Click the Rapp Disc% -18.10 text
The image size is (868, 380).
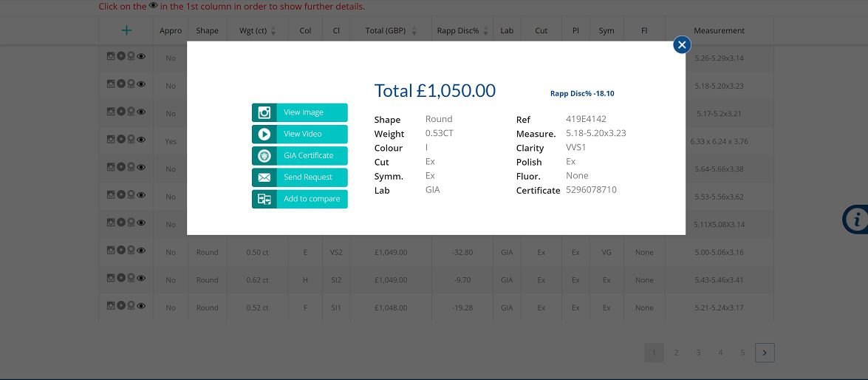[582, 94]
